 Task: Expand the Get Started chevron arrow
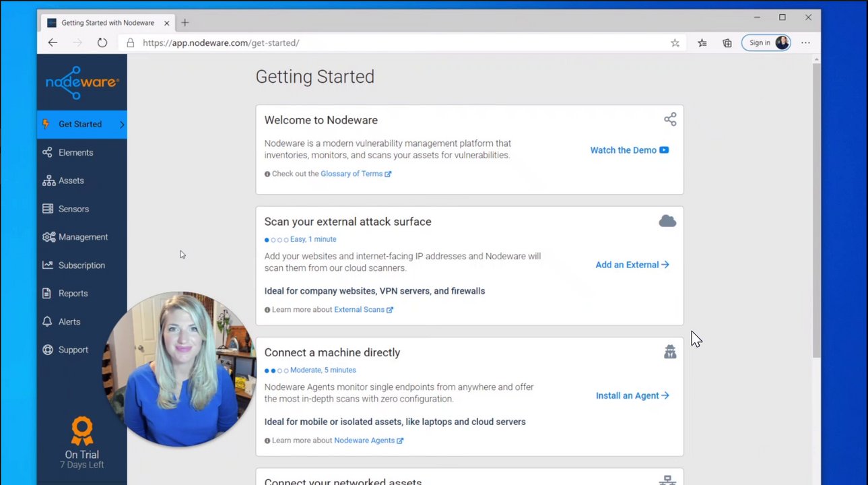pyautogui.click(x=122, y=125)
